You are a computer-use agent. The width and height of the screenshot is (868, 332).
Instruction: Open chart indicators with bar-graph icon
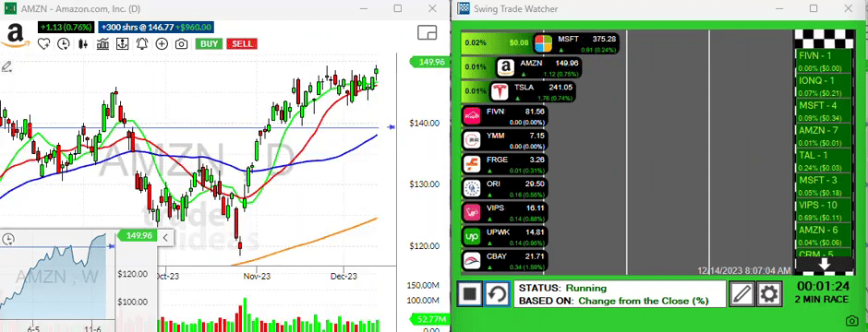click(x=102, y=44)
